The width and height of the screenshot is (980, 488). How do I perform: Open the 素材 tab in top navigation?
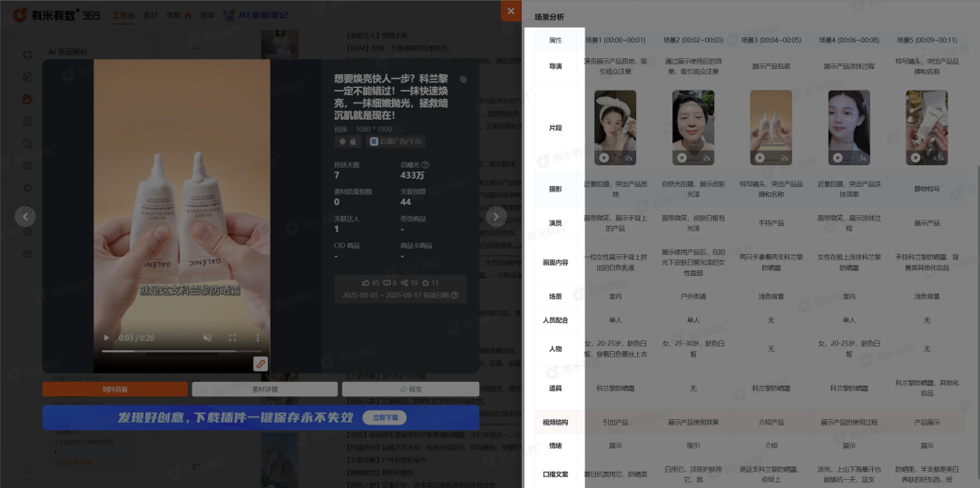151,15
